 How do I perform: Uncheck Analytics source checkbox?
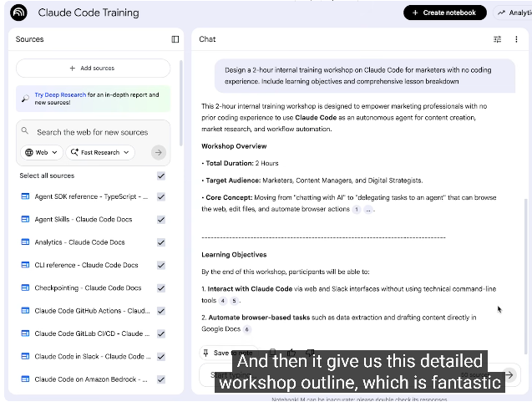pos(161,242)
